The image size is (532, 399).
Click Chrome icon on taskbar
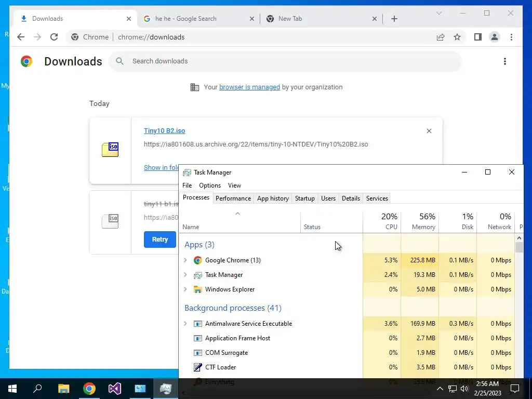click(89, 389)
